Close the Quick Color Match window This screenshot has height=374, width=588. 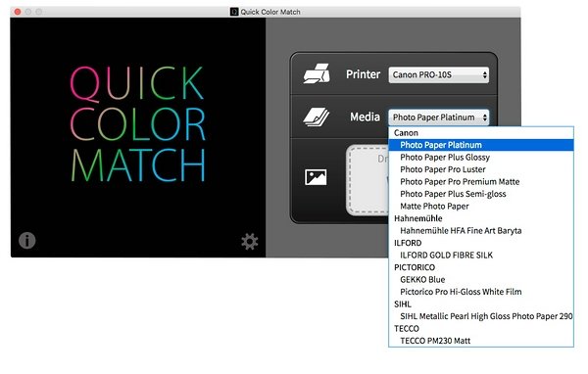(18, 12)
